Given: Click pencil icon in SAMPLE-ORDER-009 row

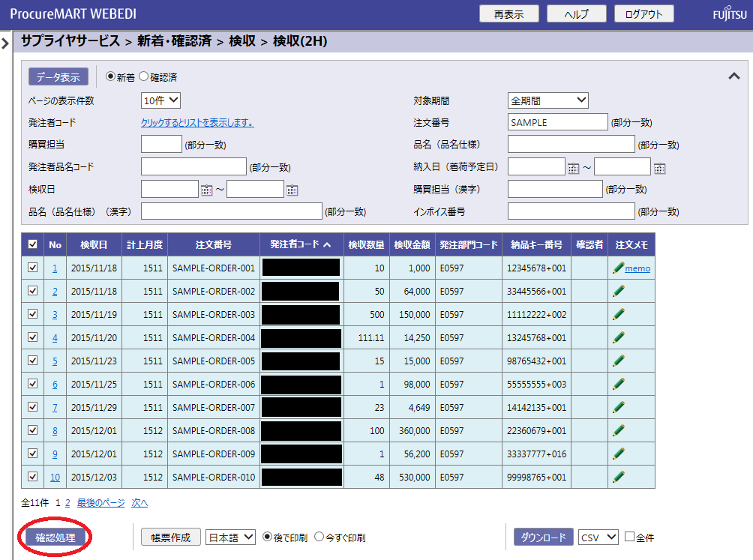Looking at the screenshot, I should (619, 454).
